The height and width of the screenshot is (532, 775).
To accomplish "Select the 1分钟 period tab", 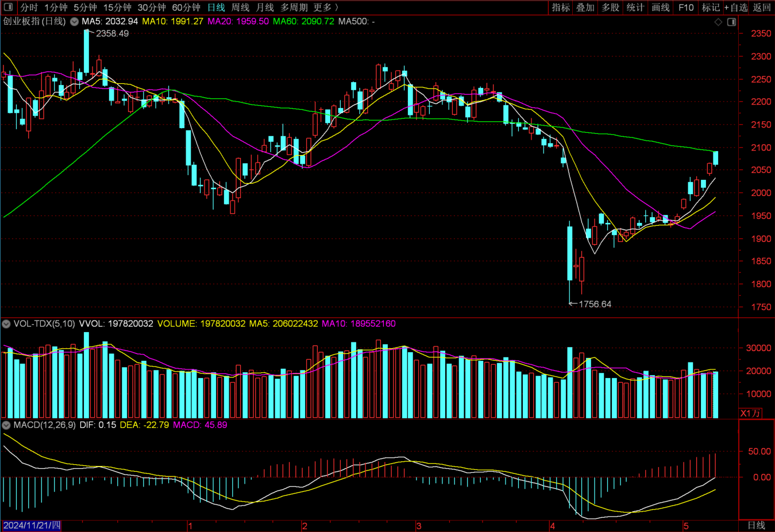I will point(56,7).
